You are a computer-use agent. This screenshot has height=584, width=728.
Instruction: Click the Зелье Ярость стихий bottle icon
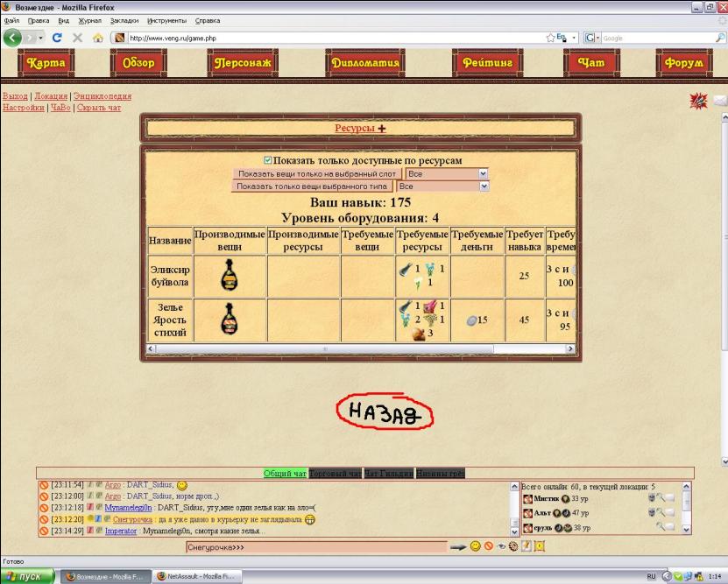pyautogui.click(x=230, y=319)
